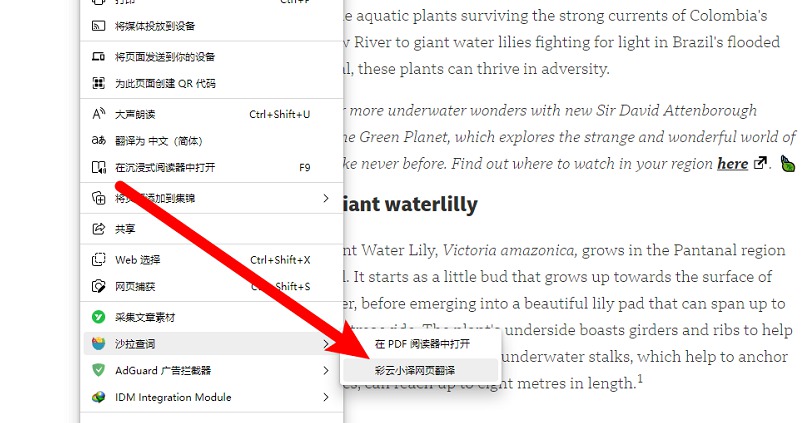Expand the 沙拉查词 submenu arrow
809x423 pixels.
click(x=326, y=344)
